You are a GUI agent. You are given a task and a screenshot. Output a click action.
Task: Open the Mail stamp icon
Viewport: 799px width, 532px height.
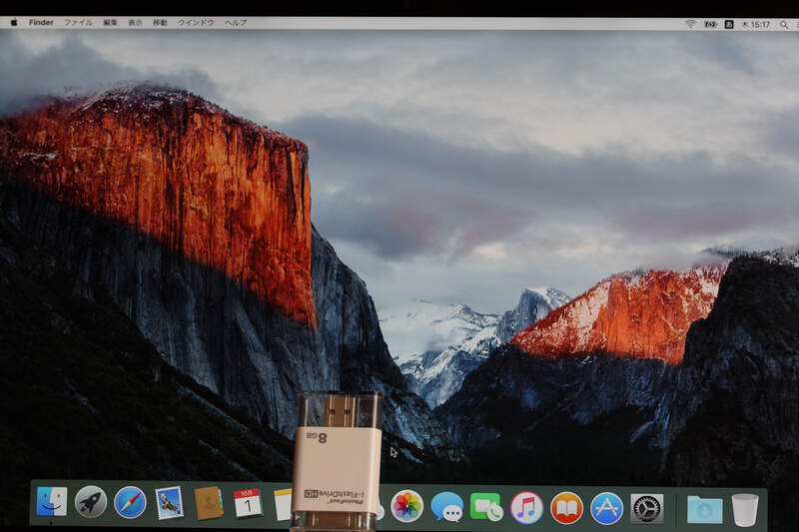(169, 502)
